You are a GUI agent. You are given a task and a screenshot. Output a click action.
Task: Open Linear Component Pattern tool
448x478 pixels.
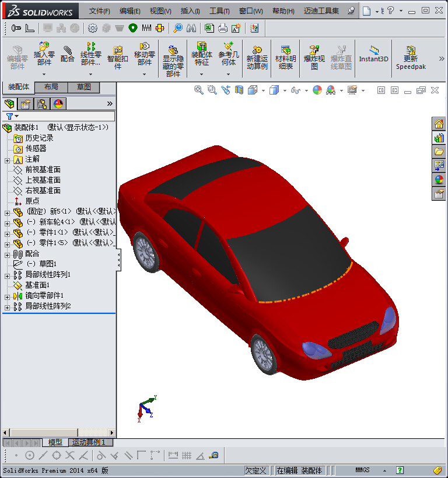point(90,54)
